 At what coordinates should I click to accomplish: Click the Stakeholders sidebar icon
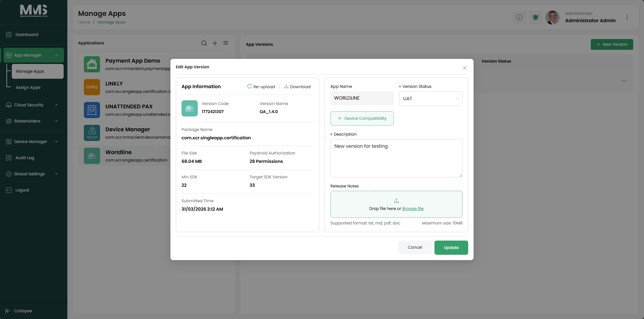coord(9,121)
